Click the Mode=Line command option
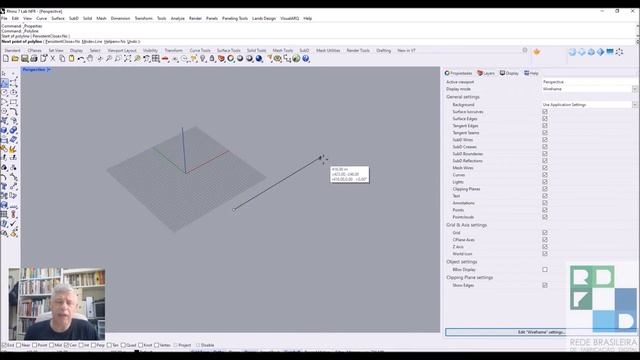This screenshot has width=640, height=360. coord(92,42)
